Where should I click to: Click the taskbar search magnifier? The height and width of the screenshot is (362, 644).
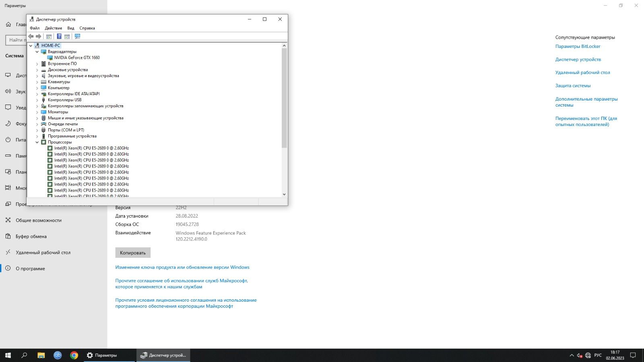click(24, 355)
